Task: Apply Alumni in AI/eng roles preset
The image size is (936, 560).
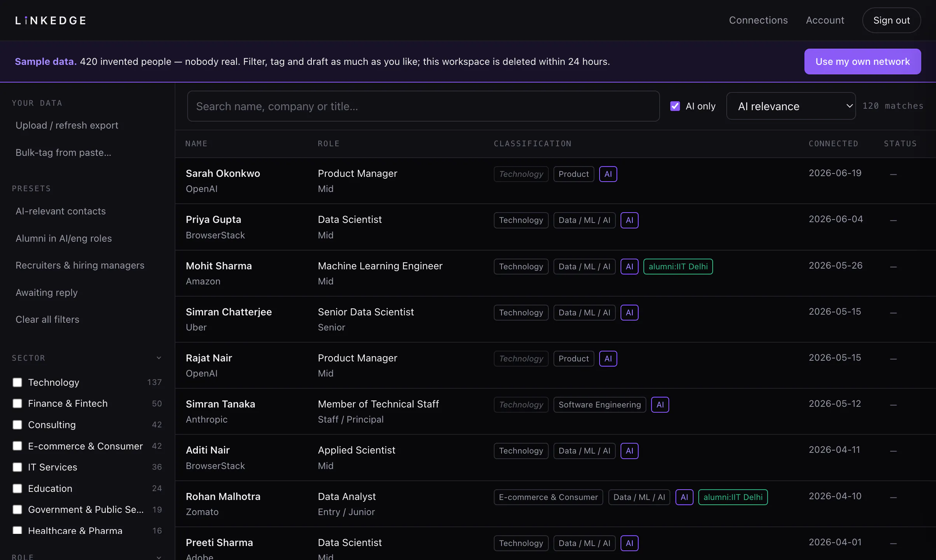Action: [63, 238]
